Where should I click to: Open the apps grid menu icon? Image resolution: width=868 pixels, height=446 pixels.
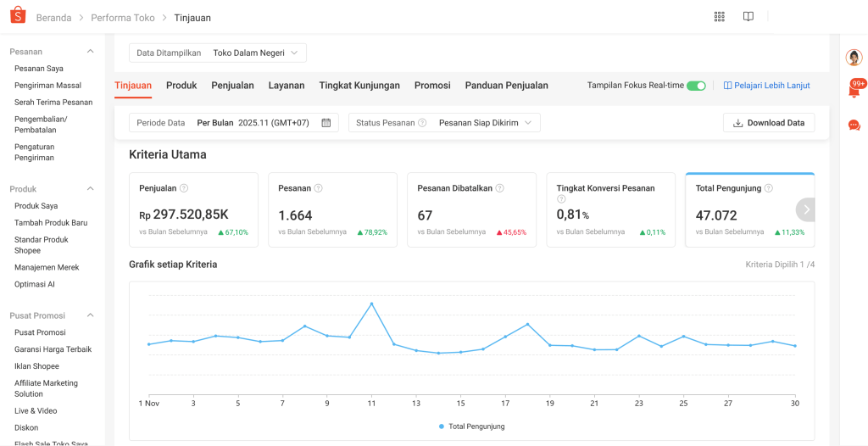pyautogui.click(x=720, y=17)
